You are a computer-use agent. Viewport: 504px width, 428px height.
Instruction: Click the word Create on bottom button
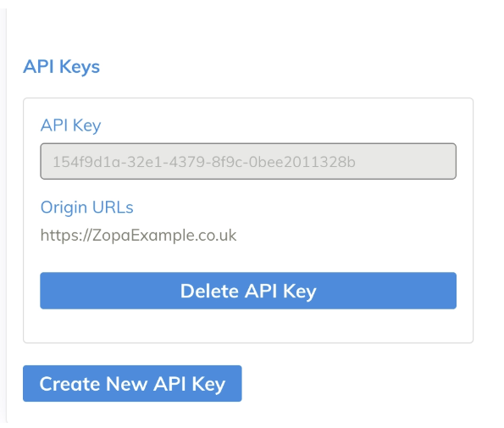click(x=69, y=384)
